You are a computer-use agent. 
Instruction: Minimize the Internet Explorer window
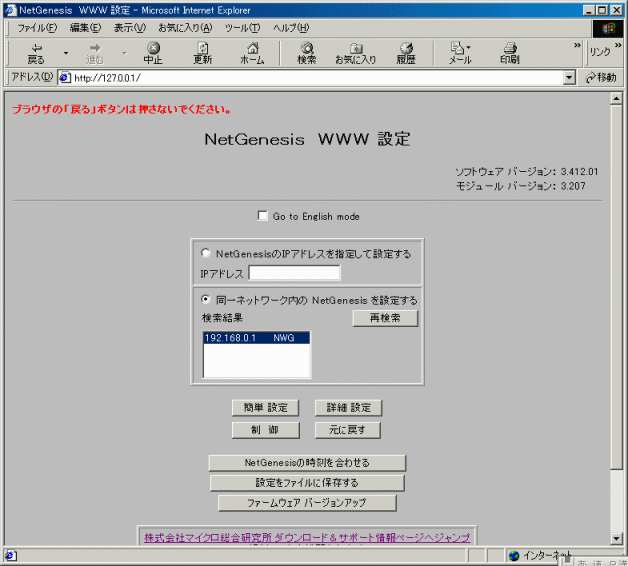[588, 10]
